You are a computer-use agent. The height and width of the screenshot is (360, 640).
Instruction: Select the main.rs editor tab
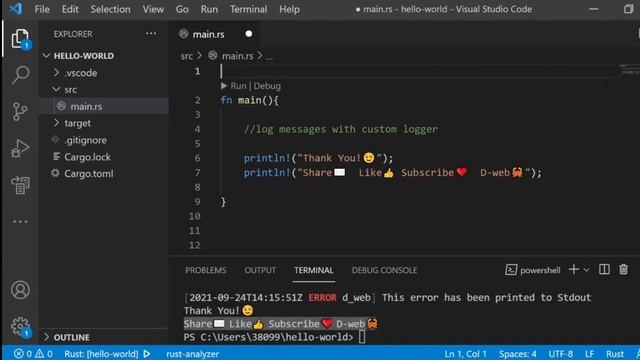pos(208,34)
